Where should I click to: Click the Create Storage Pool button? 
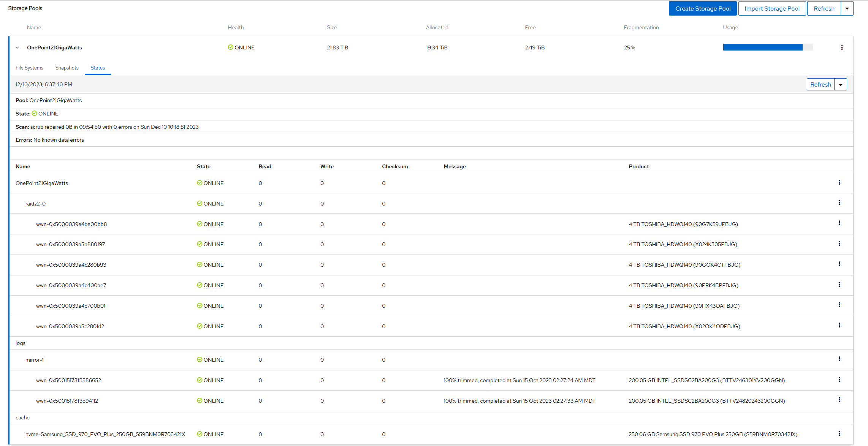[703, 9]
